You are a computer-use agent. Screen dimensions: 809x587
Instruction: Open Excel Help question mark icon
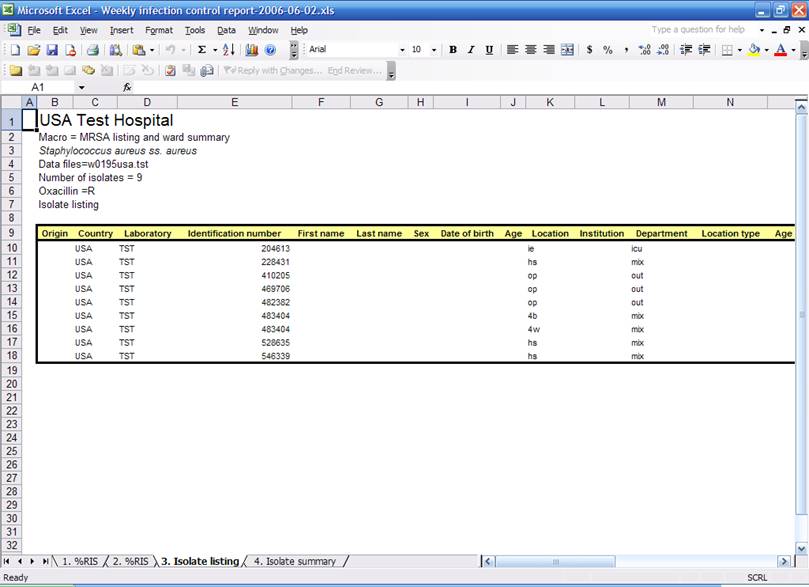270,50
